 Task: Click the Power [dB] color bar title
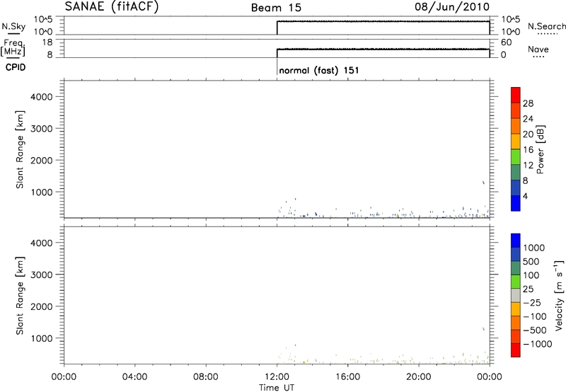click(540, 149)
